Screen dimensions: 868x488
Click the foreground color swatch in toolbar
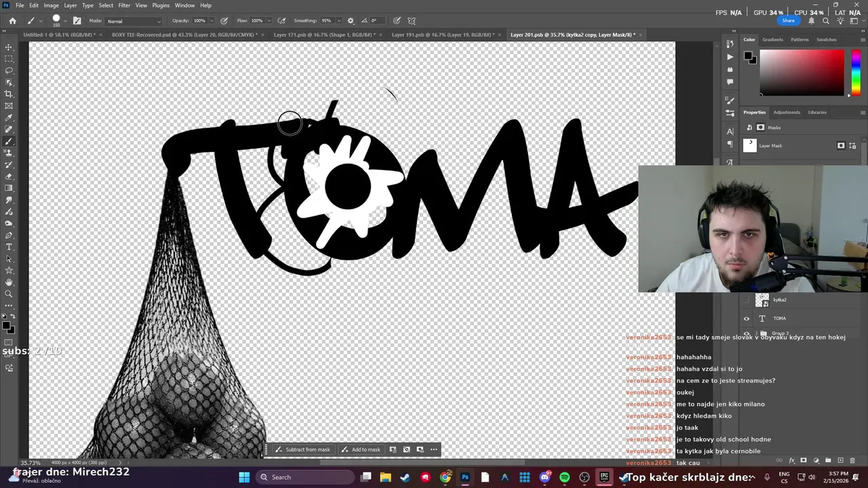pos(6,326)
